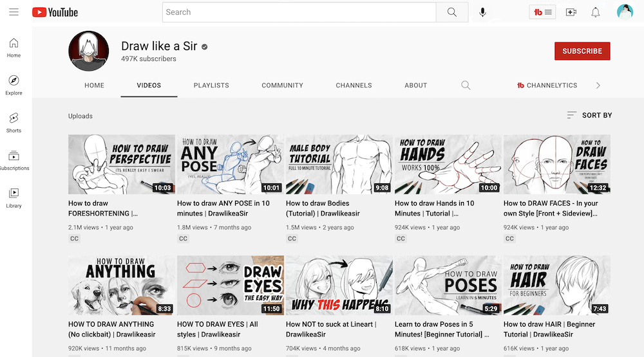644x357 pixels.
Task: Click '1.8M views' under ANY POSE video
Action: click(192, 227)
